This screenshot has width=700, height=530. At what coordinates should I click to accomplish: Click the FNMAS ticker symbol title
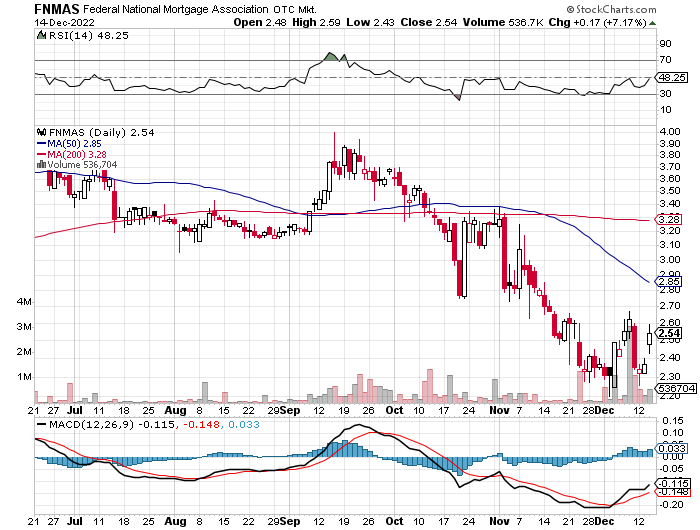57,8
